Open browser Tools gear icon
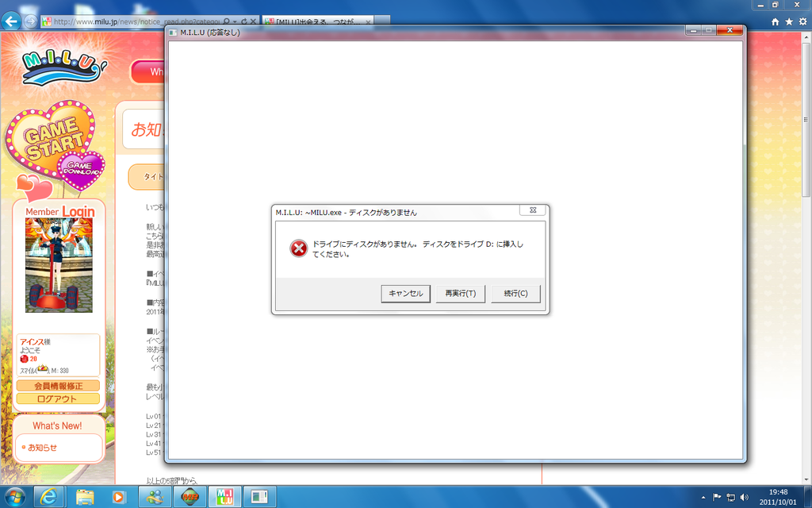Screen dimensions: 812x508 point(802,21)
